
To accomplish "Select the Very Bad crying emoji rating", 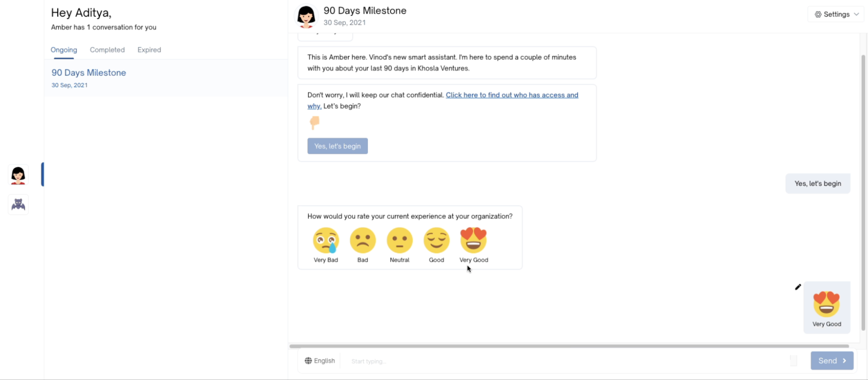I will click(325, 241).
